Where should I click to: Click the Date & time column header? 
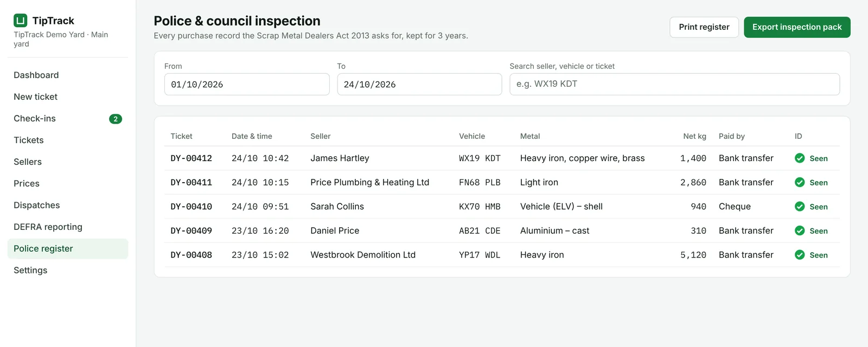click(x=252, y=136)
